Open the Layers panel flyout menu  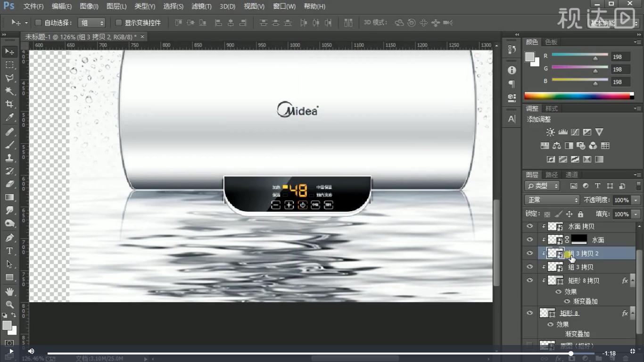coord(638,175)
